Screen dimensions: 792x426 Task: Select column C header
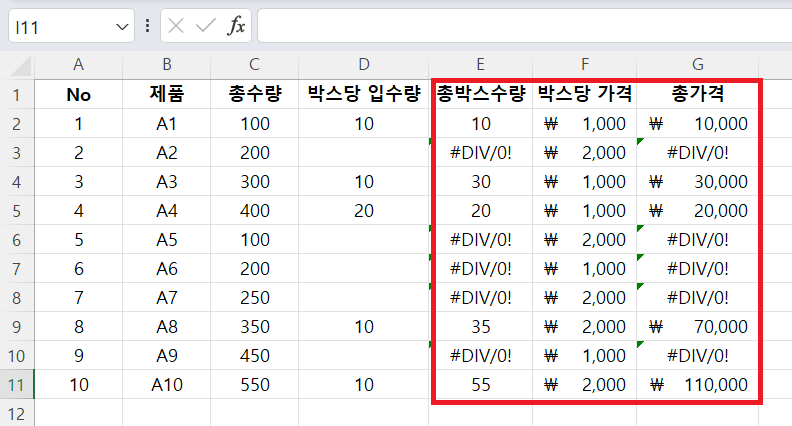coord(255,65)
